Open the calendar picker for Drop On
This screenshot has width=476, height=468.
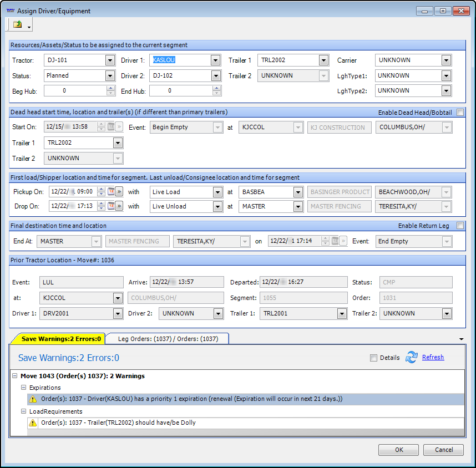(x=110, y=206)
